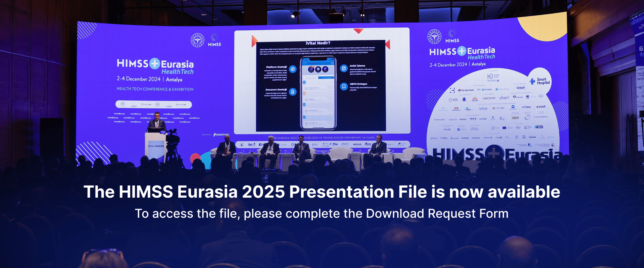Tap the leftmost circular app icon on the phone
Viewport: 644px width, 268px height.
(312, 69)
